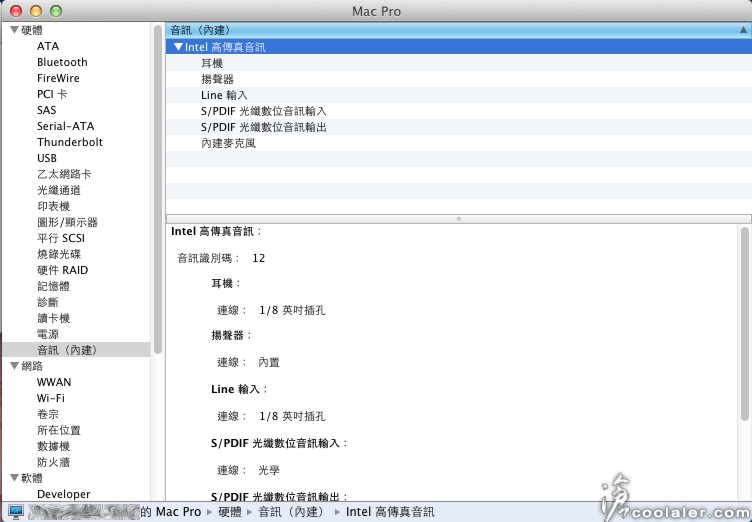The height and width of the screenshot is (522, 752).
Task: Click the 音訊識別碼 value 12
Action: [258, 258]
